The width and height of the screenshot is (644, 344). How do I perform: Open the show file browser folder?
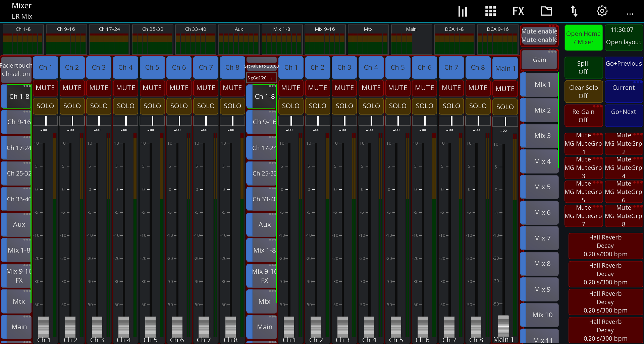pos(546,11)
